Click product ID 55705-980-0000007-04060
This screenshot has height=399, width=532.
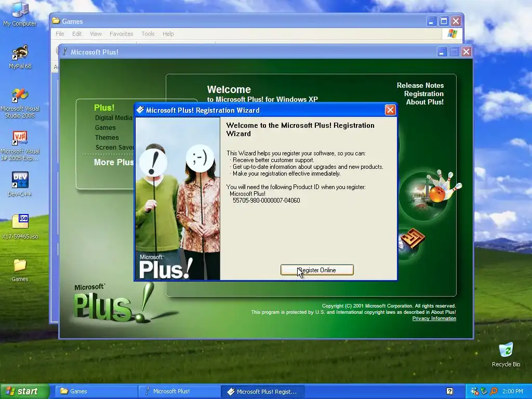[x=267, y=201]
